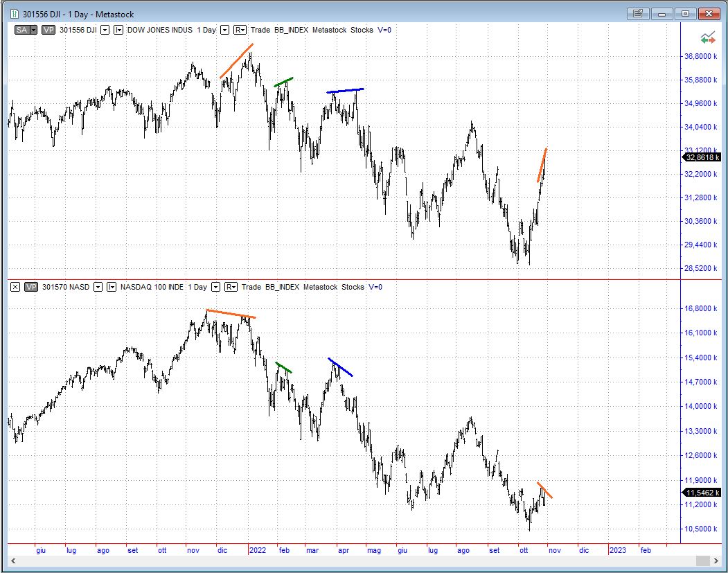Open the R dropdown in NASDAQ pane
This screenshot has width=728, height=573.
click(x=231, y=287)
